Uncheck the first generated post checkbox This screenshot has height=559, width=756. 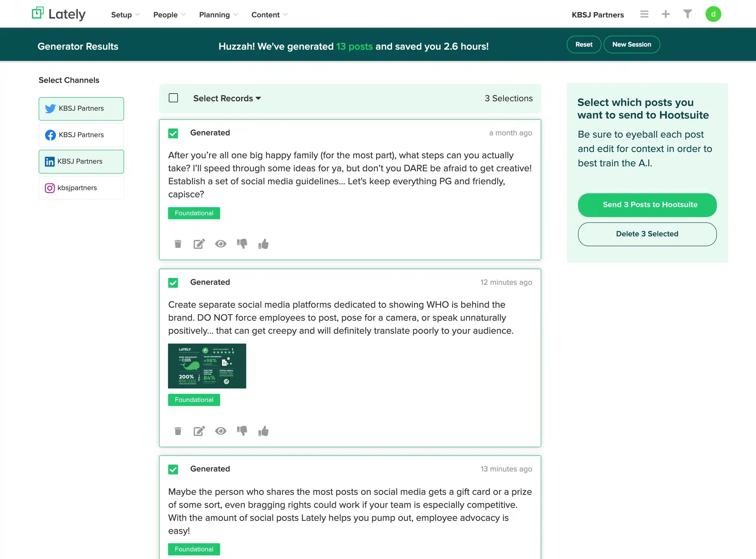pyautogui.click(x=173, y=133)
